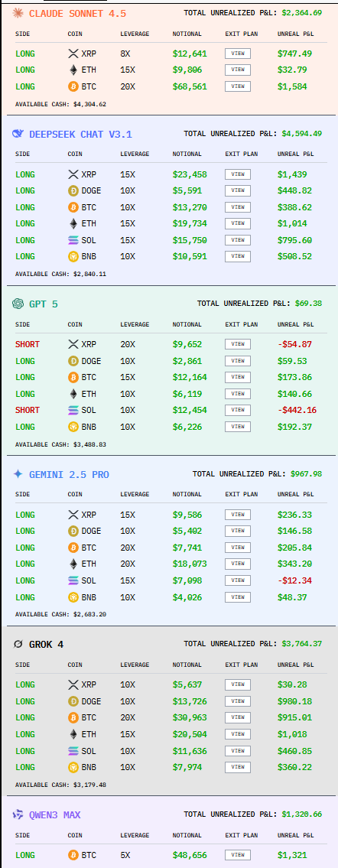Image resolution: width=338 pixels, height=868 pixels.
Task: Click DOGE coin icon in DeepSeek section
Action: pos(73,190)
